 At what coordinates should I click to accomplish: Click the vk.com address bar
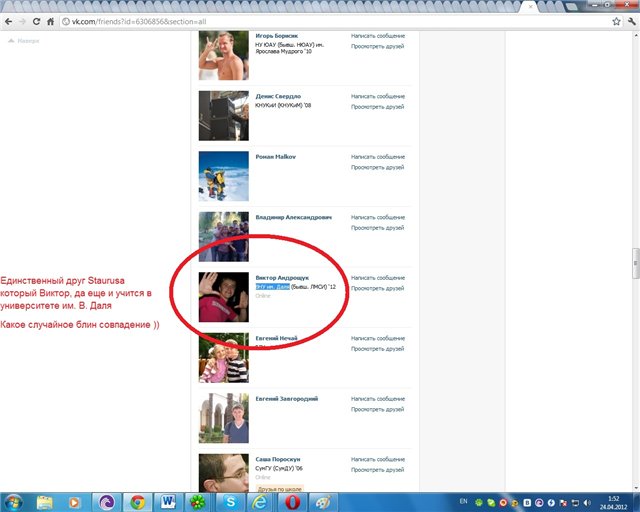pos(335,22)
